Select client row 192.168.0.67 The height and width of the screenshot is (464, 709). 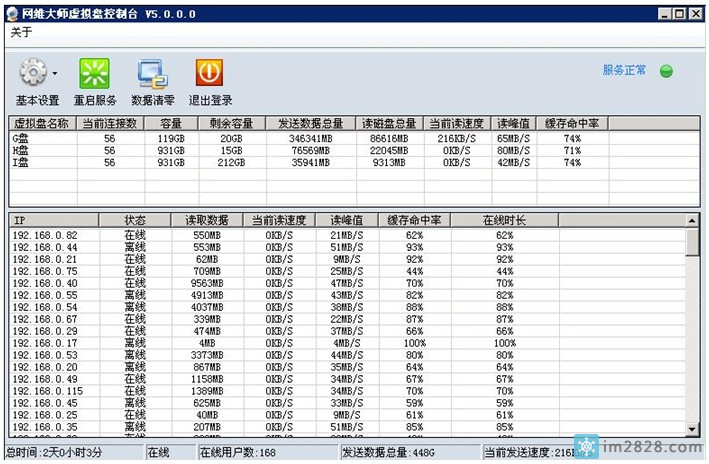(x=347, y=319)
